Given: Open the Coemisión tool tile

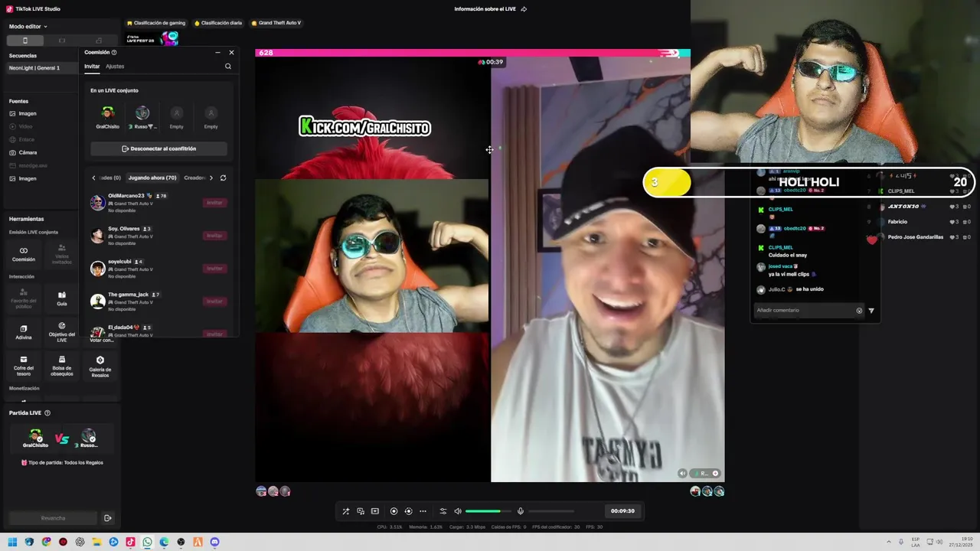Looking at the screenshot, I should [24, 254].
